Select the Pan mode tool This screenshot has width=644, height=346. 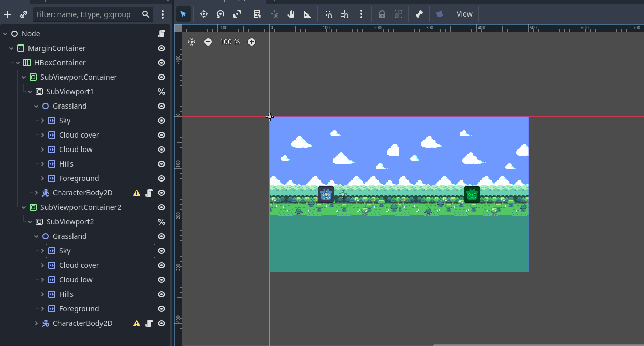(290, 14)
